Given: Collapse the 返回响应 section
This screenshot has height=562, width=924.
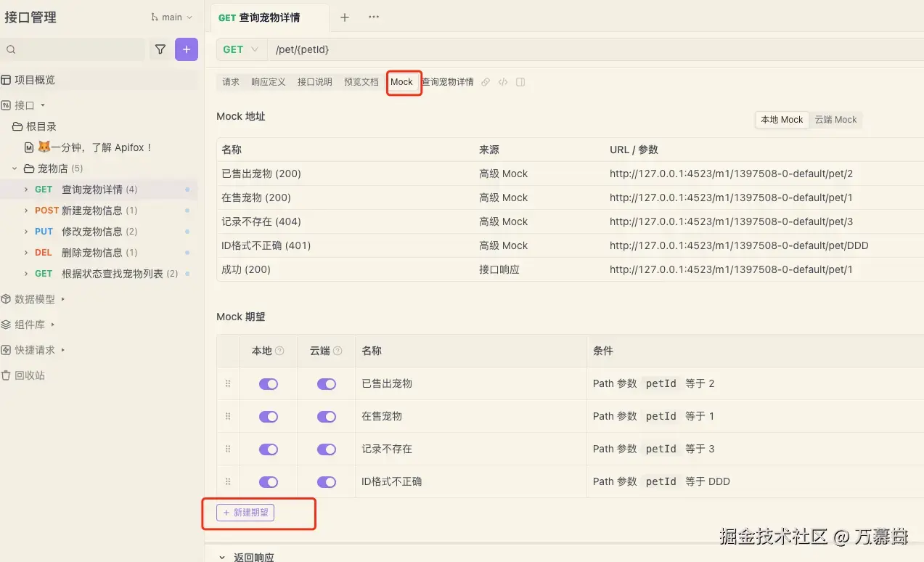Looking at the screenshot, I should pos(222,557).
